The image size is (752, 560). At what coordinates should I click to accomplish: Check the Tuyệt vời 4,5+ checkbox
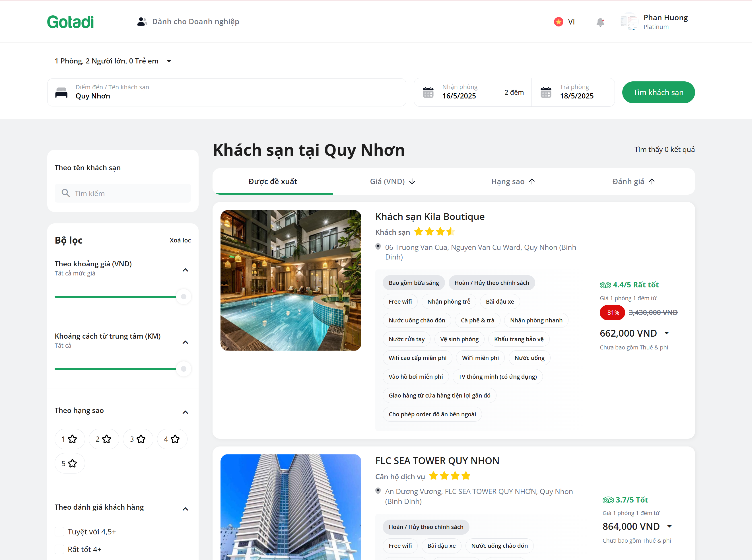(59, 532)
